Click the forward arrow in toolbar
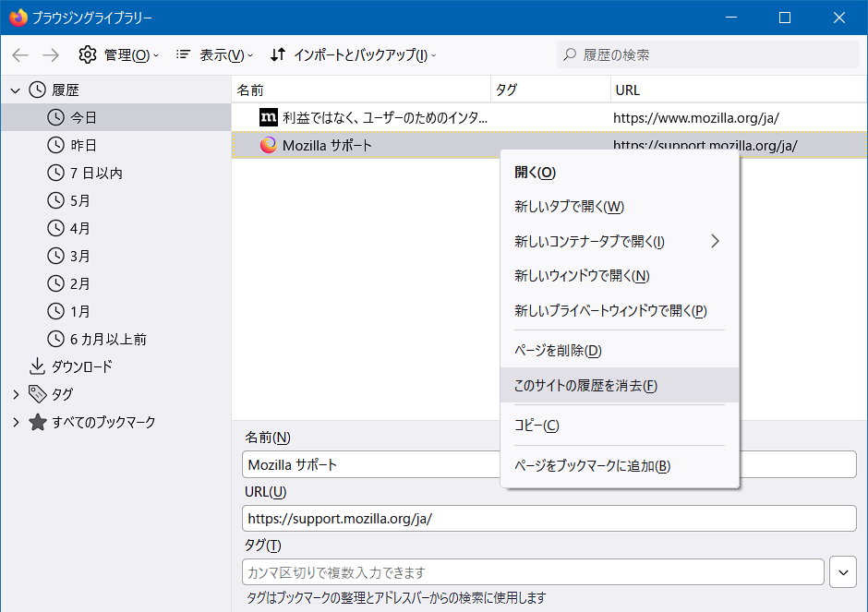 (51, 54)
